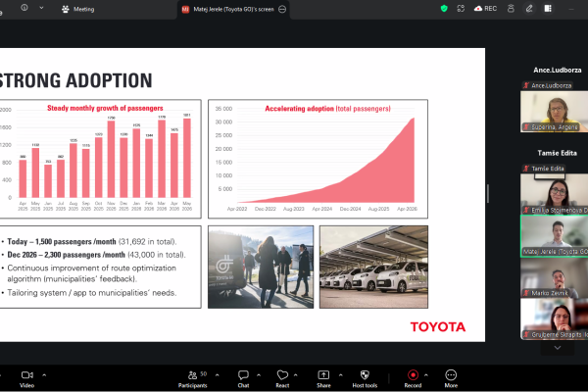
Task: Expand the Share options chevron
Action: click(x=340, y=374)
